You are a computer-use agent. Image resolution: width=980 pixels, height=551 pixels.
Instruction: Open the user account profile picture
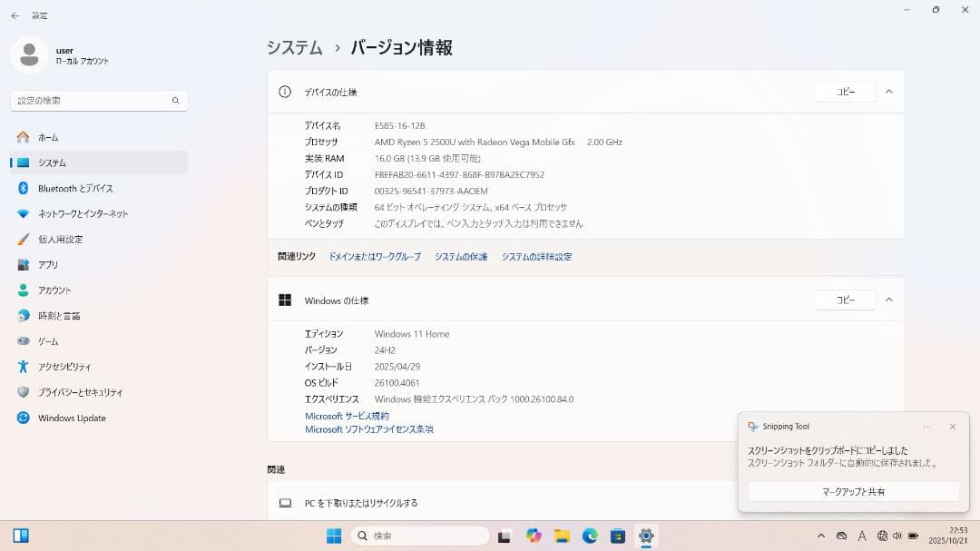pyautogui.click(x=29, y=55)
